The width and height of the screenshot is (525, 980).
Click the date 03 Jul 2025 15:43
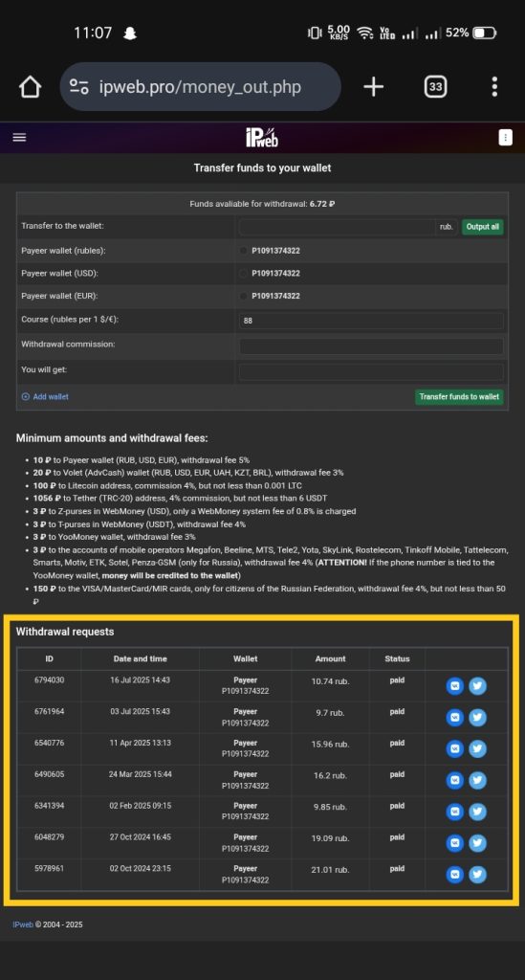point(140,711)
